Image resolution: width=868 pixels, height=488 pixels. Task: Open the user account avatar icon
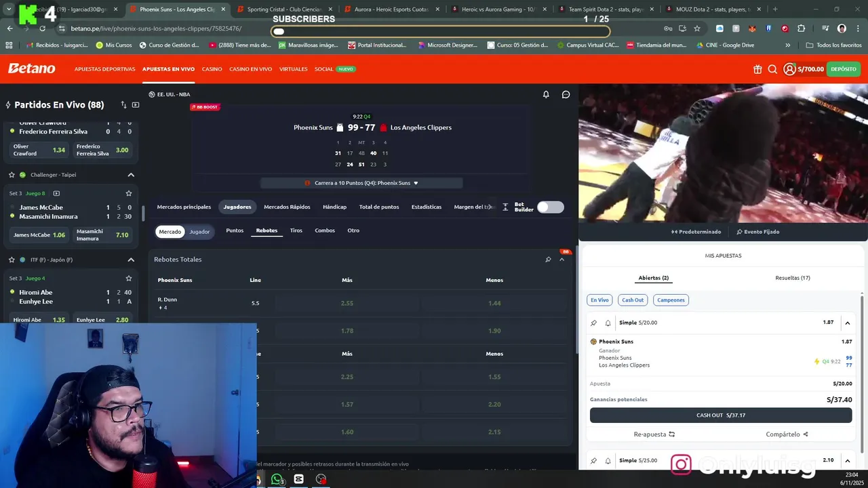tap(789, 69)
